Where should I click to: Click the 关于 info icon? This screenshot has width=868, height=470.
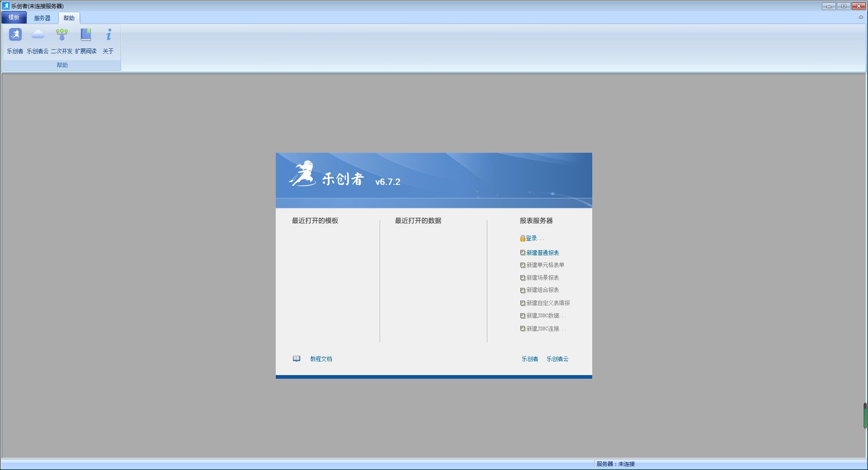click(108, 35)
